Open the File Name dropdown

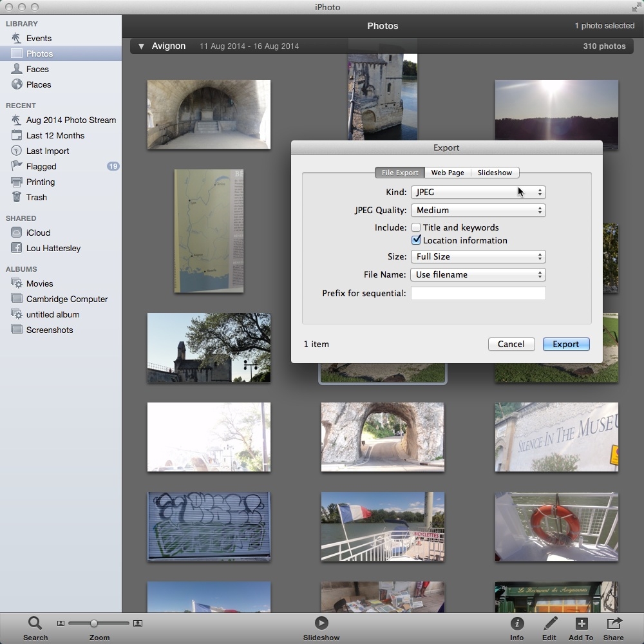478,275
